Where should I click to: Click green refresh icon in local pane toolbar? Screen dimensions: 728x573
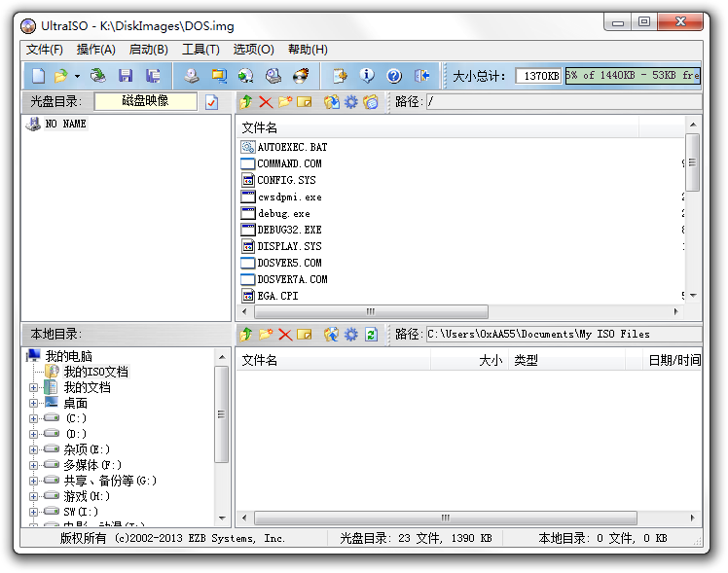tap(371, 335)
